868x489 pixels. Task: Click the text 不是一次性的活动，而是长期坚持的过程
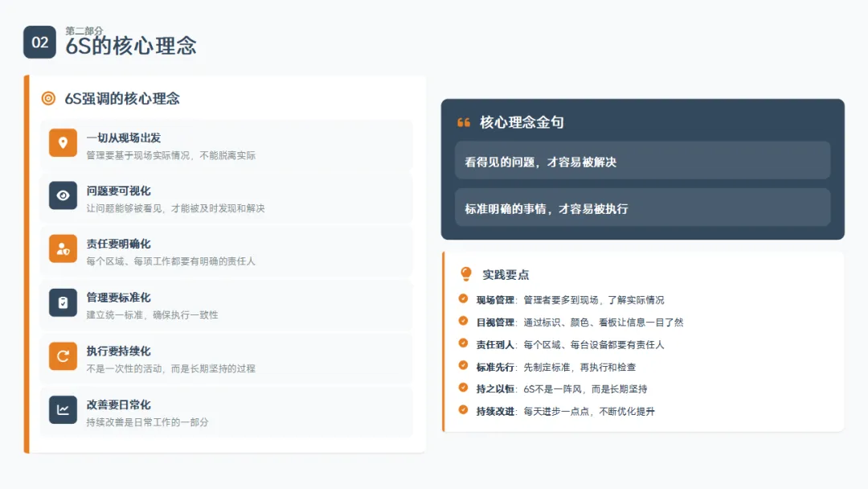point(170,369)
